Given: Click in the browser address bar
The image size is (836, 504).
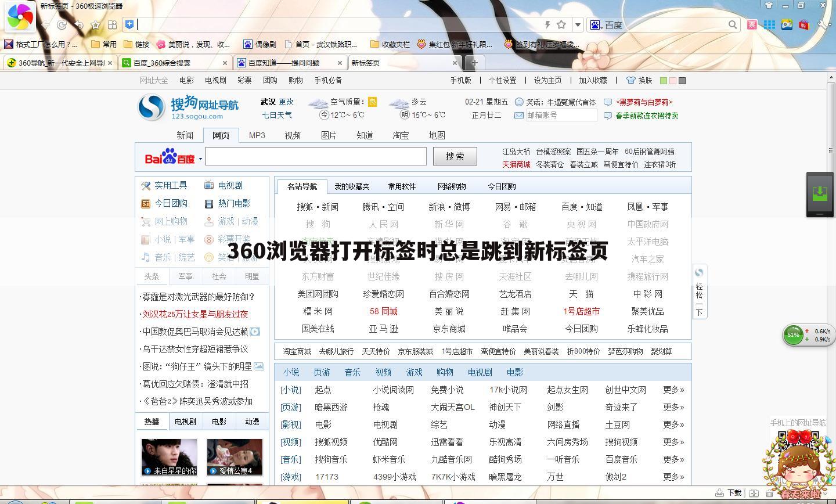Looking at the screenshot, I should tap(340, 24).
